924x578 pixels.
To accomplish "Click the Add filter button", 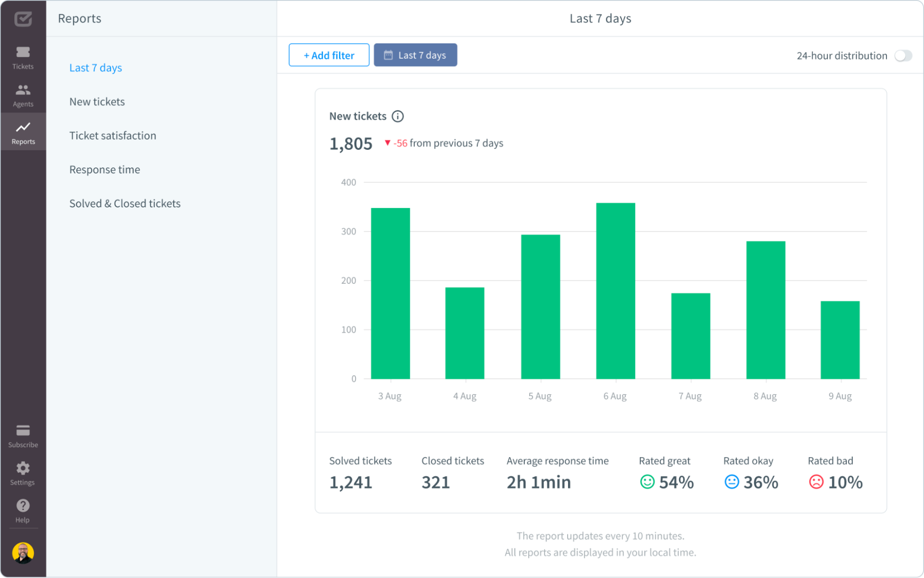I will pyautogui.click(x=329, y=55).
